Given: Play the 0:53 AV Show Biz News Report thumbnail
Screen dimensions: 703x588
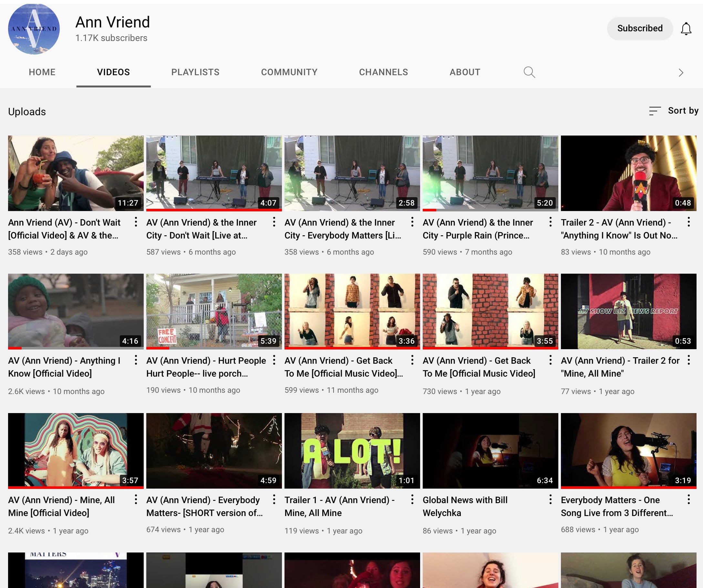Looking at the screenshot, I should [629, 311].
